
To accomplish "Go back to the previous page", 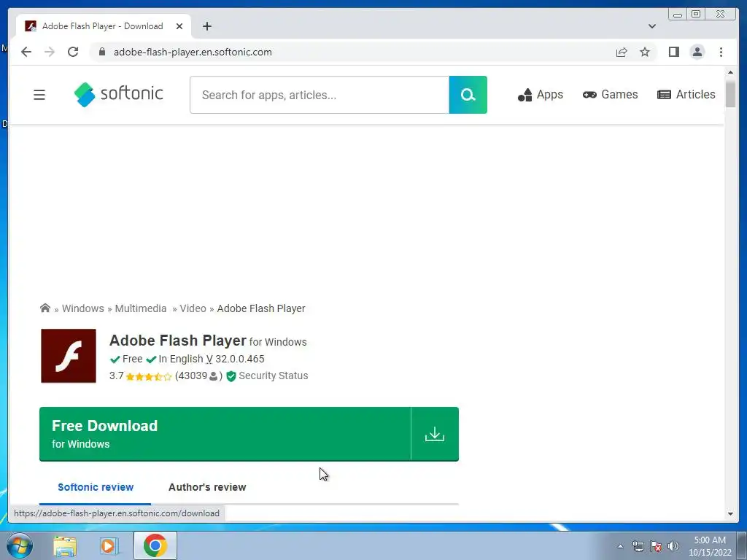I will 26,52.
